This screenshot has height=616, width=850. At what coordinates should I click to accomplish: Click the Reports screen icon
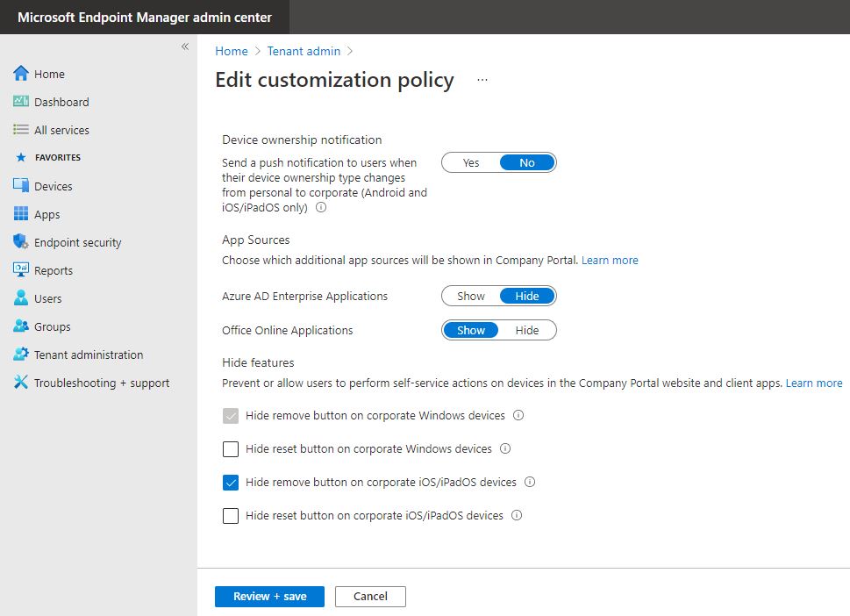pos(20,270)
